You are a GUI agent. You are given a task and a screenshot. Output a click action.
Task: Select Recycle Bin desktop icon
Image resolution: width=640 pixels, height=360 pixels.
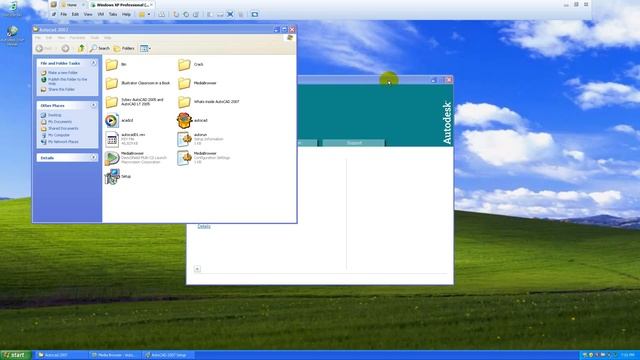tap(12, 9)
